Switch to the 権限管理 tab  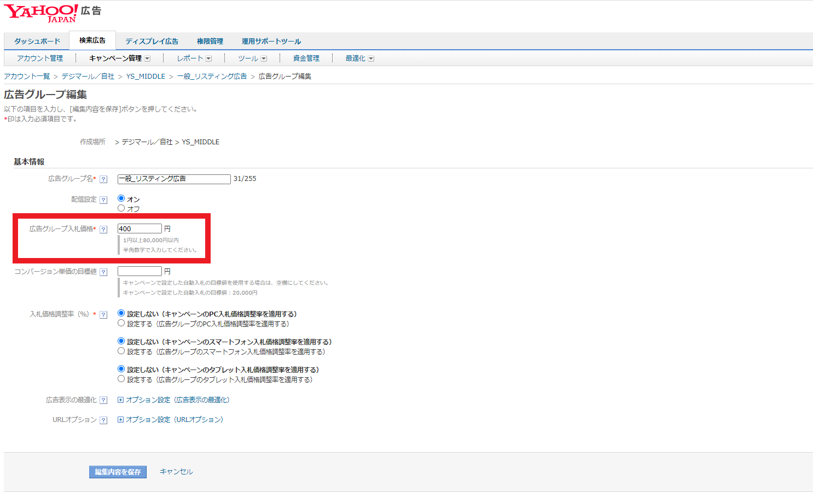pyautogui.click(x=210, y=42)
